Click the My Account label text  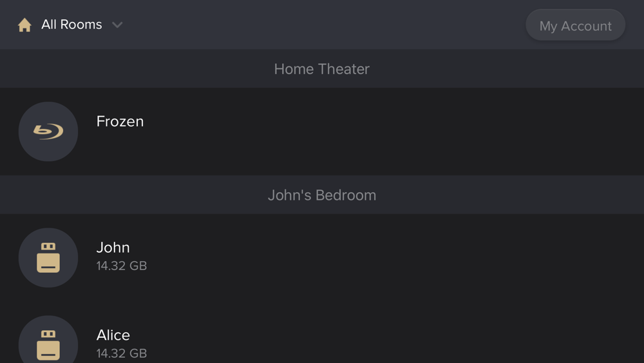tap(575, 26)
